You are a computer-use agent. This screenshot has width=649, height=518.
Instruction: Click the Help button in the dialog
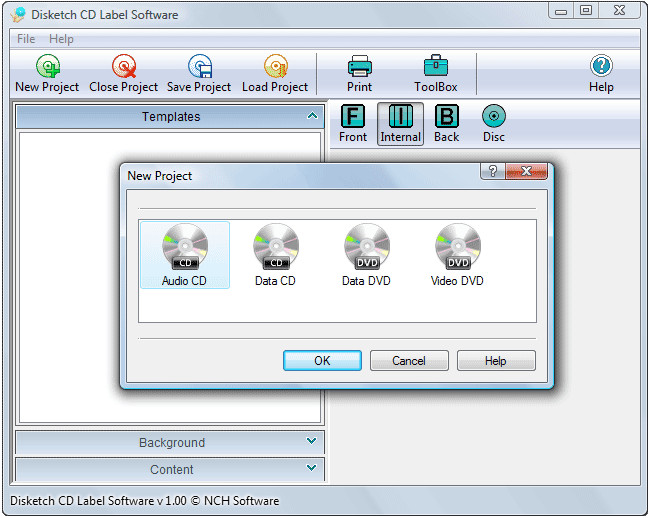tap(496, 361)
